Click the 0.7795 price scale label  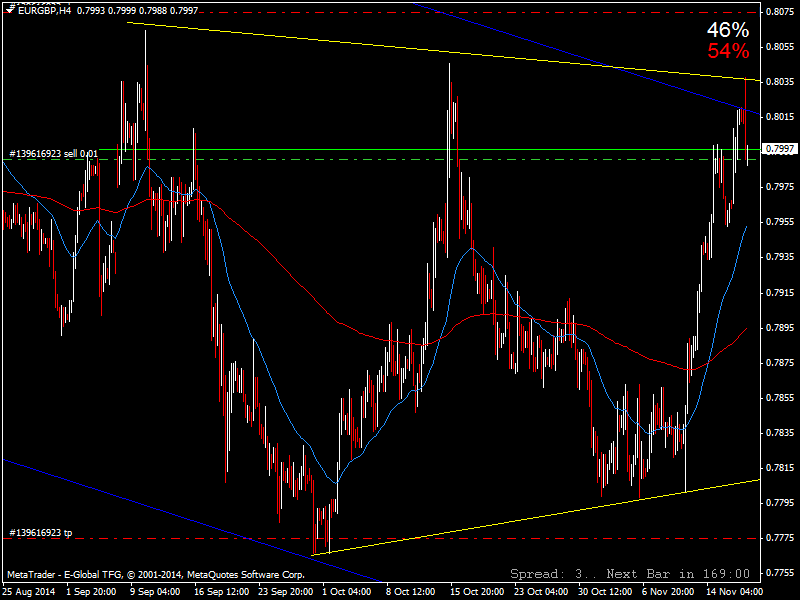(x=780, y=503)
